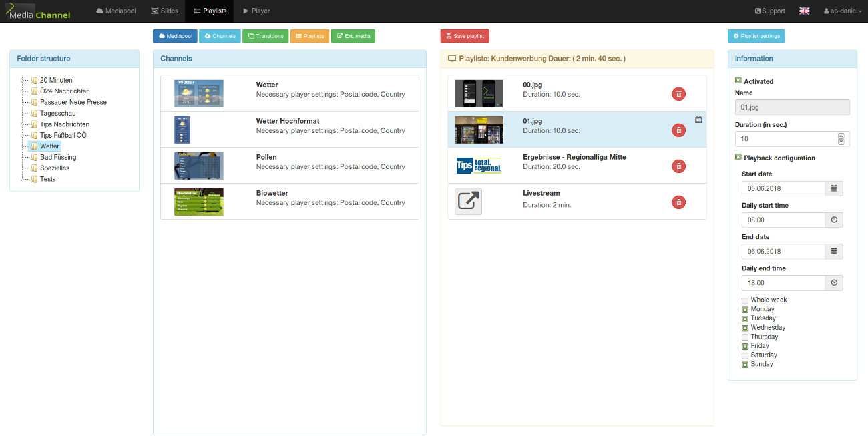Click the Save playlist button
Screen dimensions: 868x436
465,36
